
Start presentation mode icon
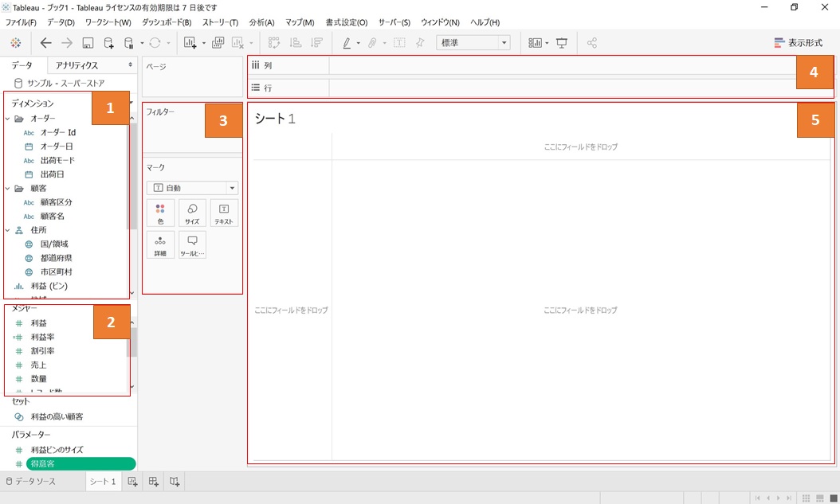[x=561, y=43]
